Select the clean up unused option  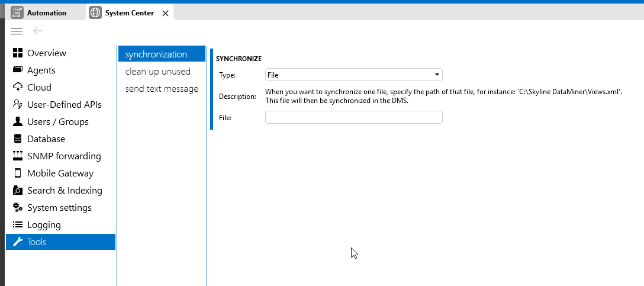point(157,72)
